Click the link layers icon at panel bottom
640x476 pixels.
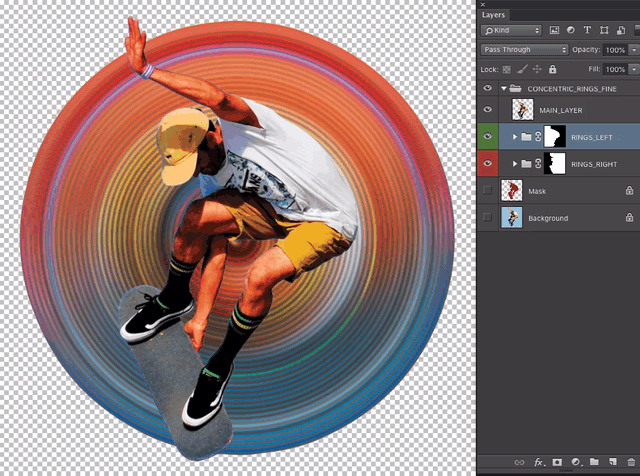(x=519, y=462)
